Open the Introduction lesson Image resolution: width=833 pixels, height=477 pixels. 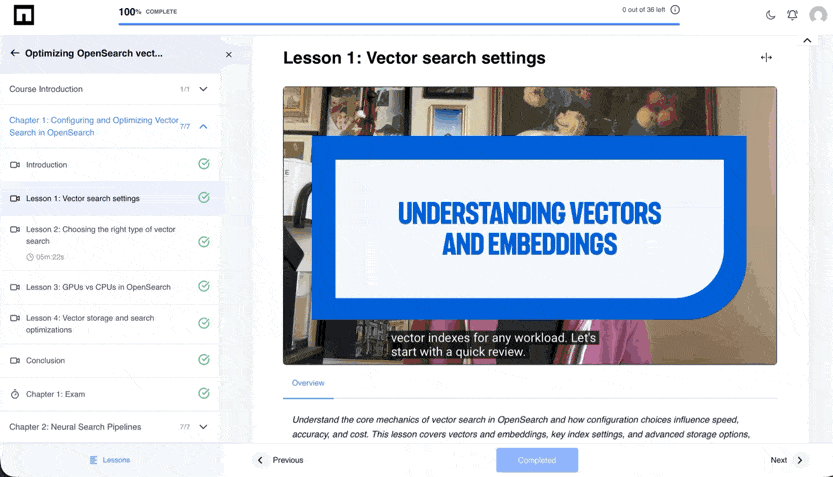click(110, 165)
